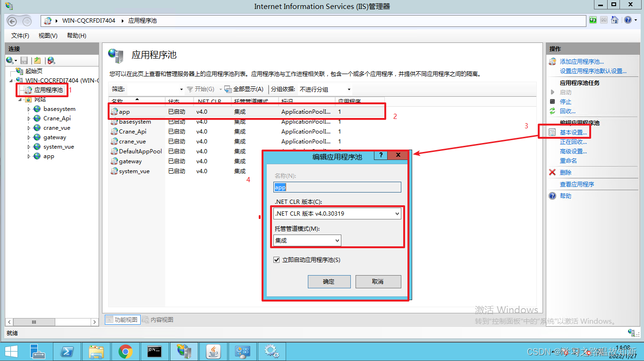Click the blue Help question icon in Actions
644x361 pixels.
click(x=552, y=196)
